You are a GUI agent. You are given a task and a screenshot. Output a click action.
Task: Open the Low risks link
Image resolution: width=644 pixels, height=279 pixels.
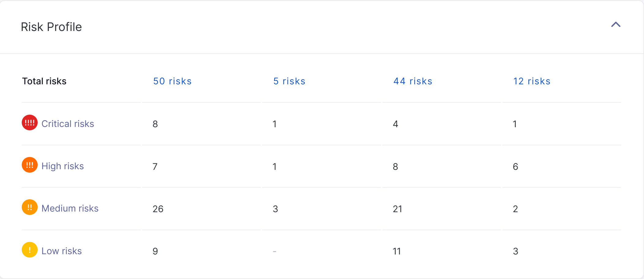pyautogui.click(x=62, y=251)
